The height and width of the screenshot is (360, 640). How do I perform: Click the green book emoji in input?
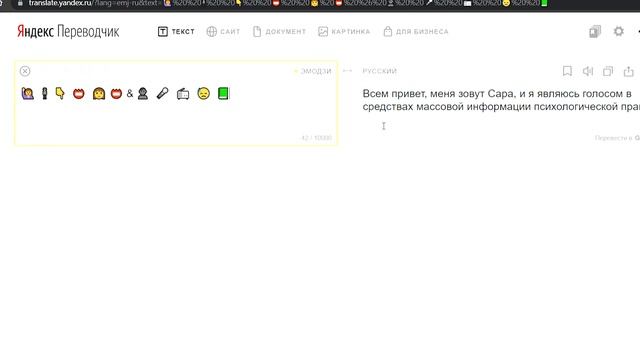click(223, 93)
